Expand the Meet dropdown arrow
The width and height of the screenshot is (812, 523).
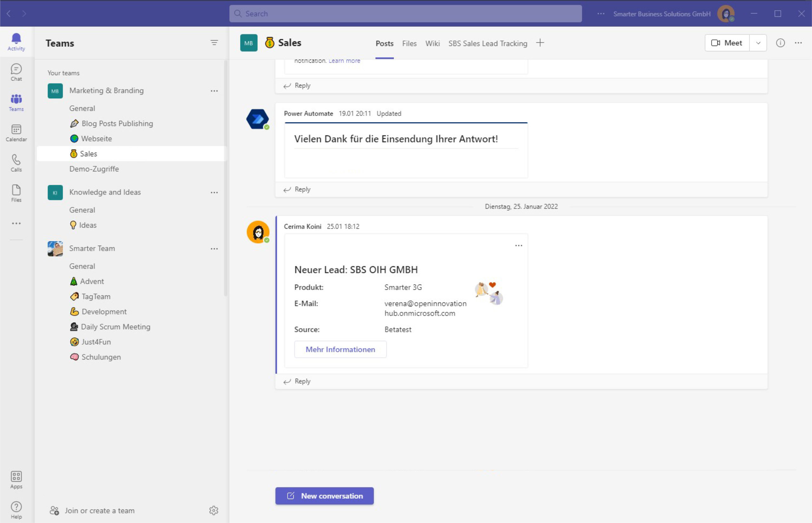pos(758,43)
